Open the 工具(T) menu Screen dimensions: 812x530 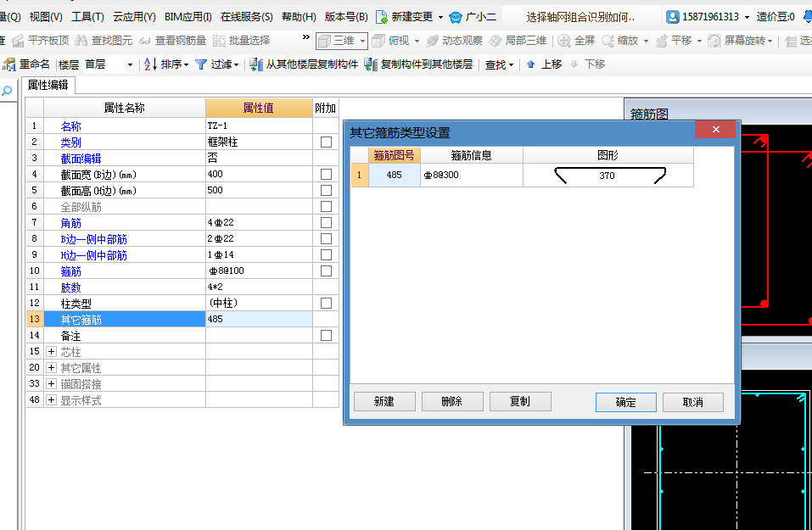point(87,17)
